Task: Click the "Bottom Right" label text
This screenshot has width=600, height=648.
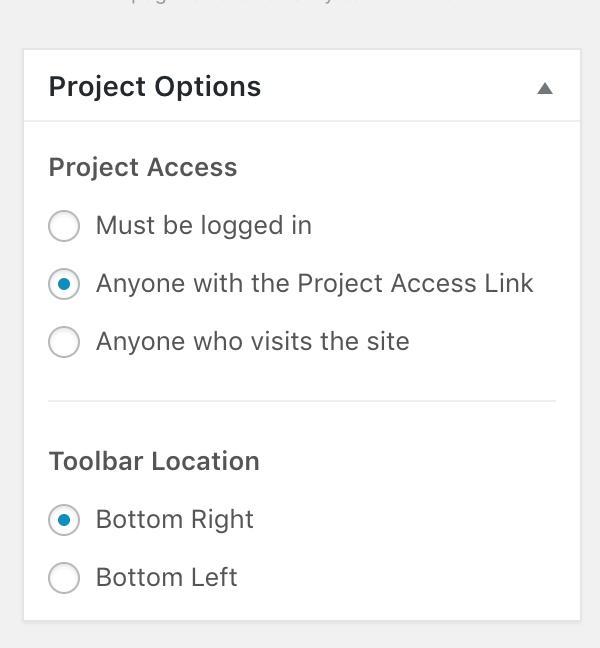Action: [x=175, y=520]
